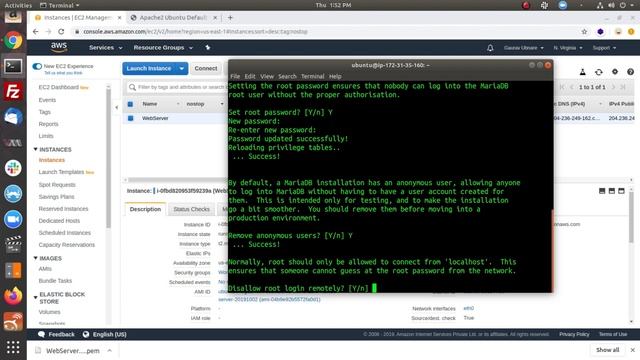Open Spot Requests in sidebar
This screenshot has height=360, width=640.
[57, 185]
